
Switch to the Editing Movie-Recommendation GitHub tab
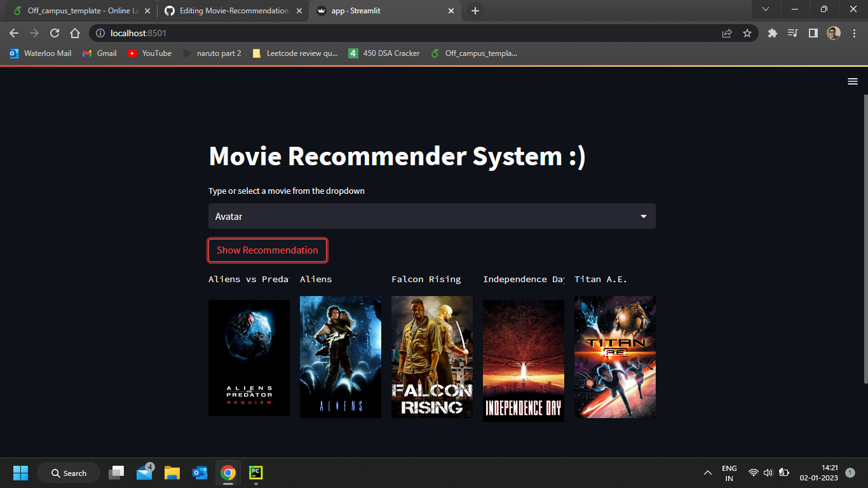pyautogui.click(x=233, y=11)
